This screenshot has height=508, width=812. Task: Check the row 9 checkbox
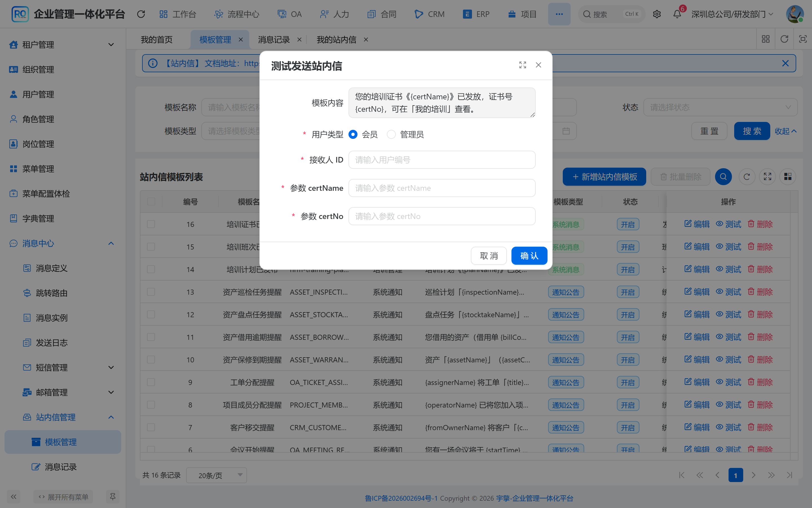coord(151,382)
